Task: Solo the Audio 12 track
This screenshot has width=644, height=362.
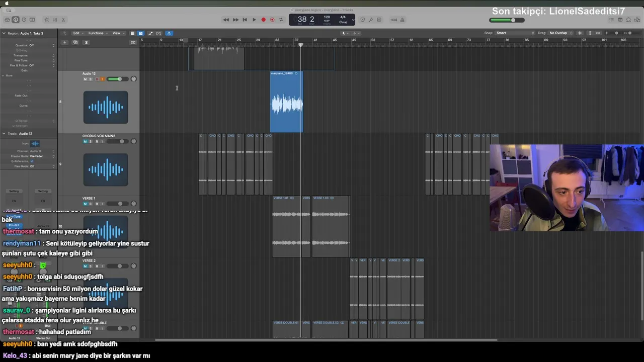Action: 91,79
